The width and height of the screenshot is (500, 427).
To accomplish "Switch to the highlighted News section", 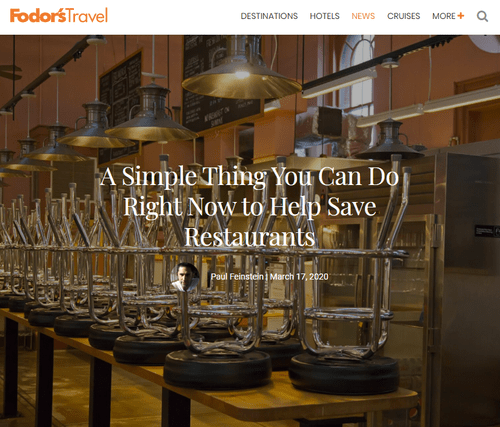I will pos(363,16).
